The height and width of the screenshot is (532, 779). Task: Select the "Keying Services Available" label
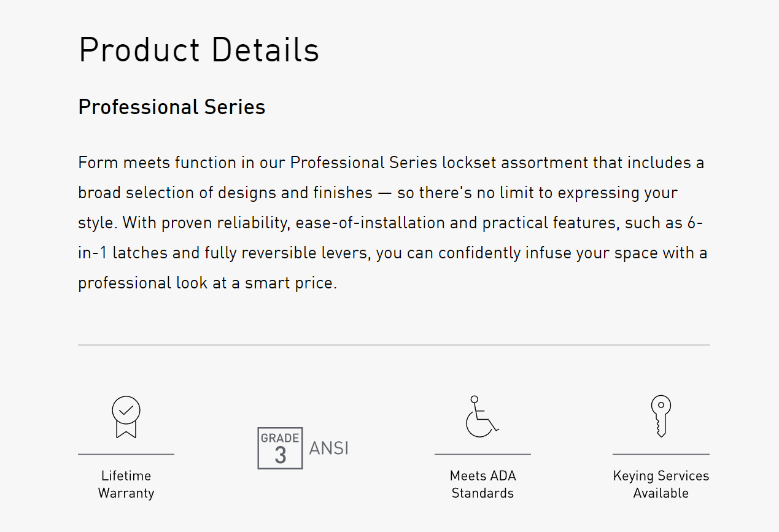(661, 484)
